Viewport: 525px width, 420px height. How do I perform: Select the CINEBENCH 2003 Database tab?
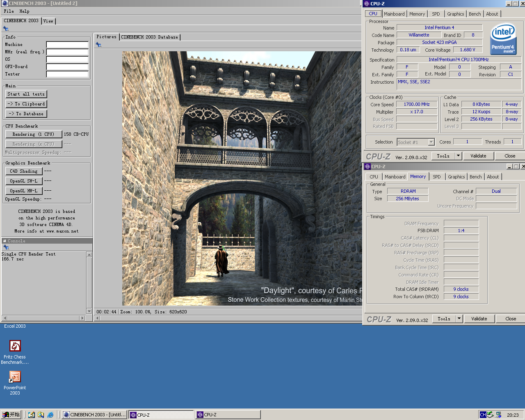pyautogui.click(x=150, y=37)
